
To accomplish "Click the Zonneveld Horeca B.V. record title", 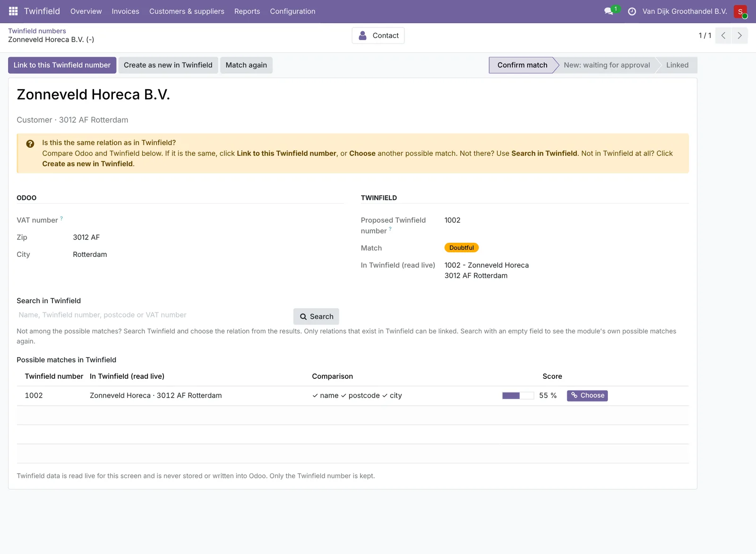I will coord(93,94).
